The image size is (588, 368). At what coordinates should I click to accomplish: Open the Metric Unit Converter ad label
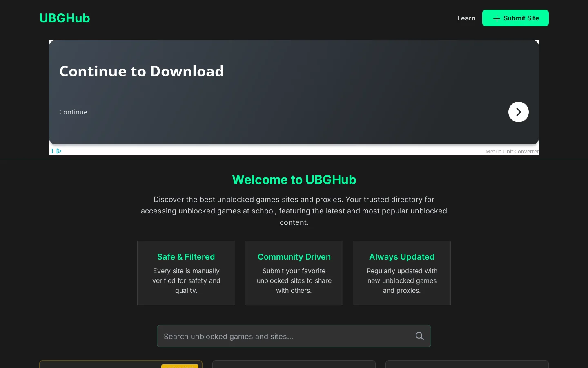[x=512, y=151]
